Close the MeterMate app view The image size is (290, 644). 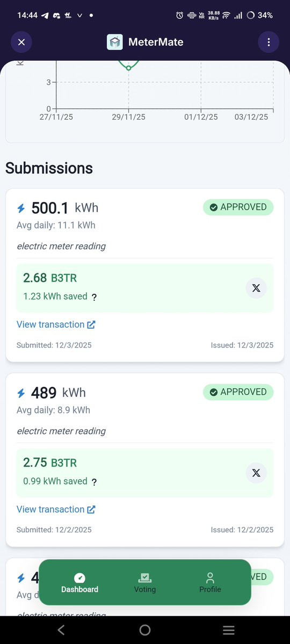point(21,42)
